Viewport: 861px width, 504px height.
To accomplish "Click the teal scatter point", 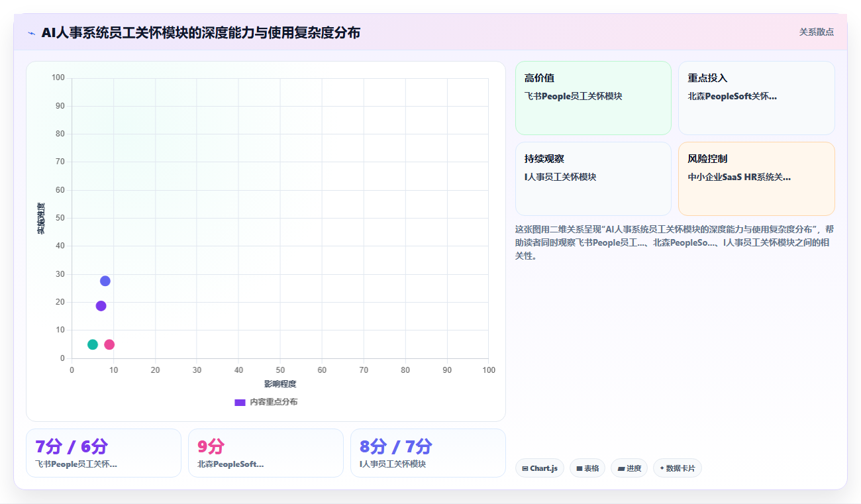I will point(93,344).
